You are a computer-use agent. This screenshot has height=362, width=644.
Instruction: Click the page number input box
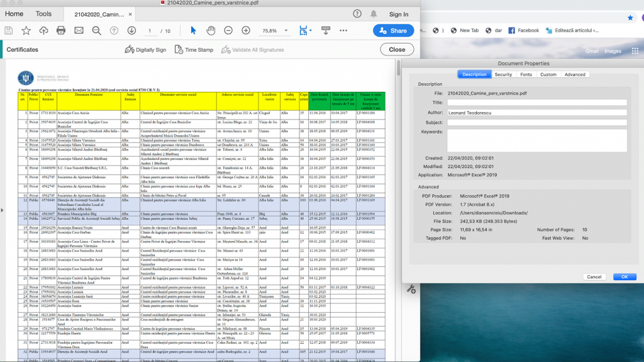[x=150, y=31]
